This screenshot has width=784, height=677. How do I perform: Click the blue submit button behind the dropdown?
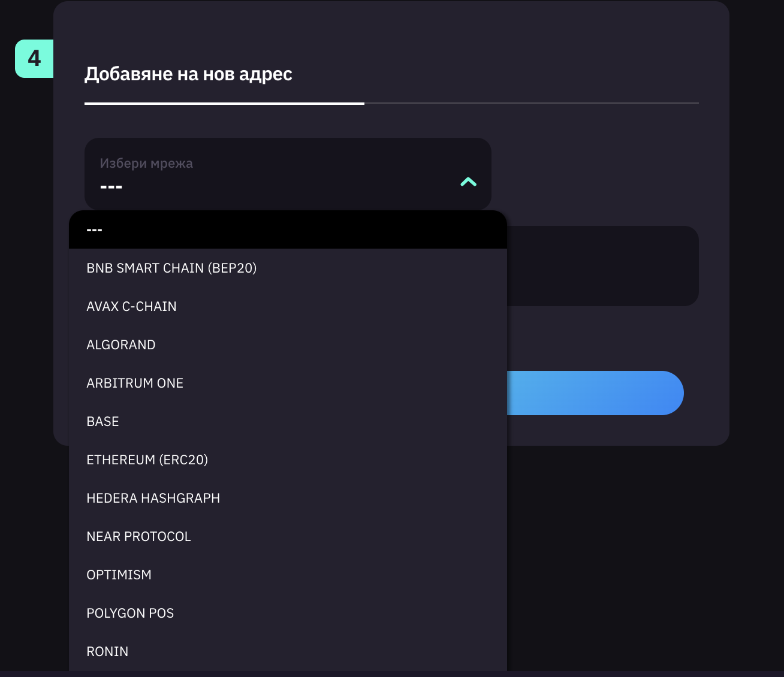coord(595,393)
